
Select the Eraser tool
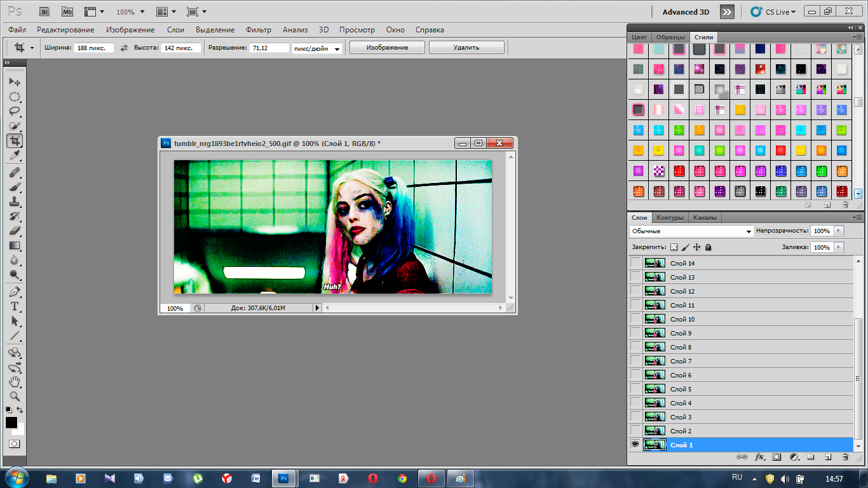(x=15, y=231)
